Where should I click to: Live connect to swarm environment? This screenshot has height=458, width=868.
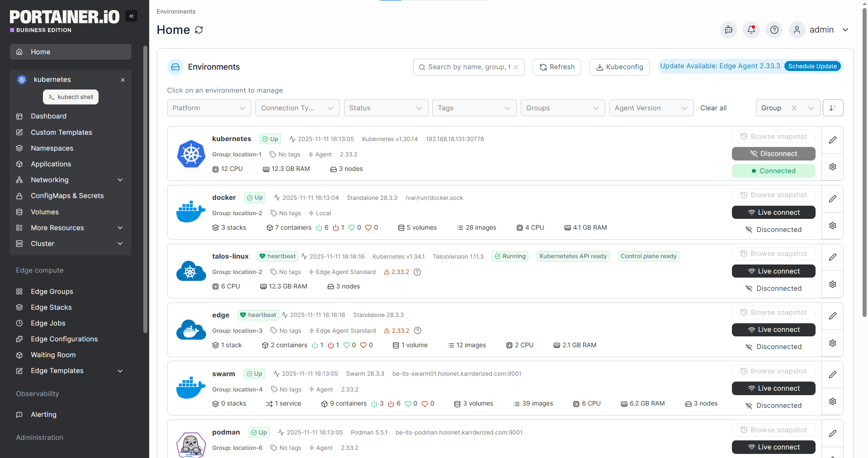point(774,388)
